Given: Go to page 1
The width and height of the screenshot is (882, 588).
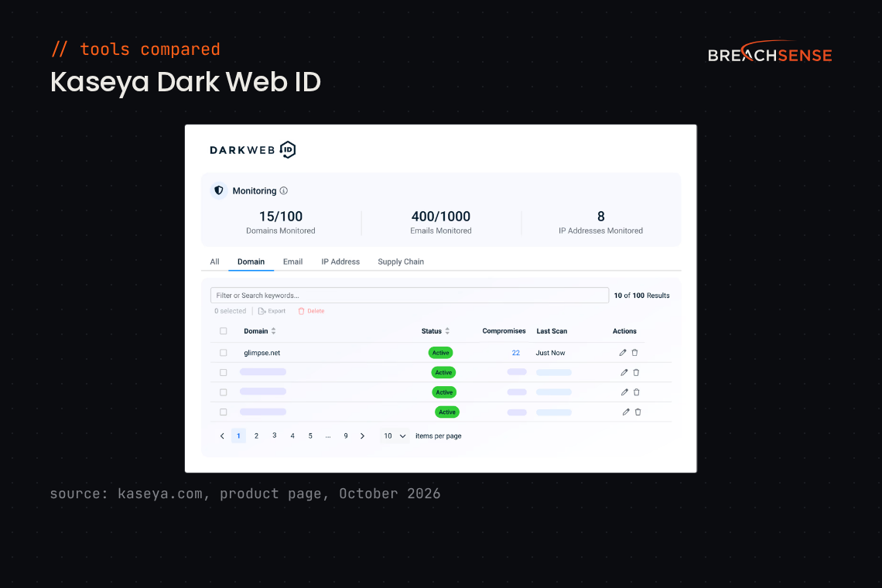Looking at the screenshot, I should coord(238,436).
